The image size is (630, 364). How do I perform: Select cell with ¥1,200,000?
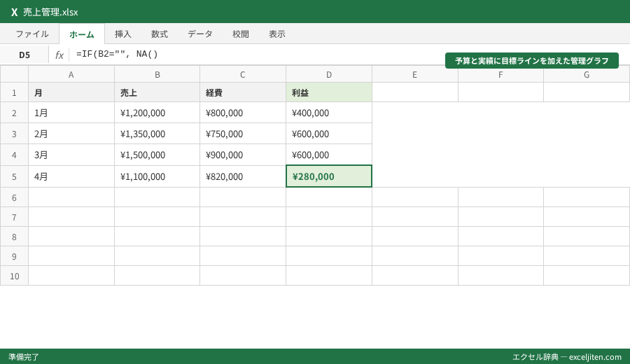pyautogui.click(x=157, y=113)
